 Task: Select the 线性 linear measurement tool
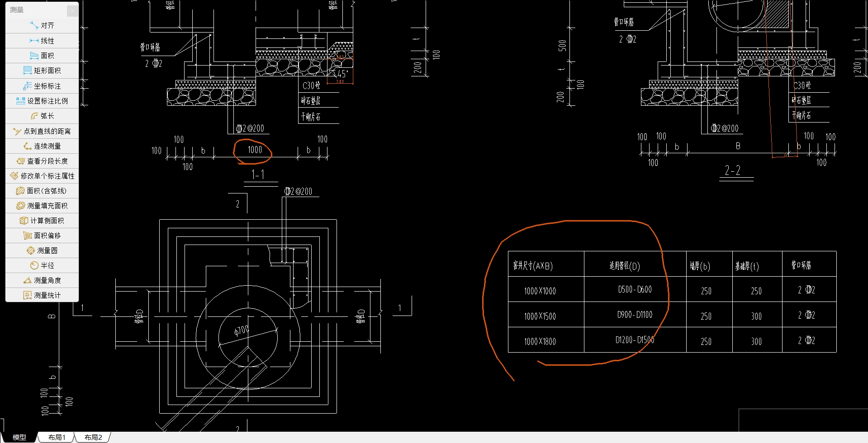(42, 41)
